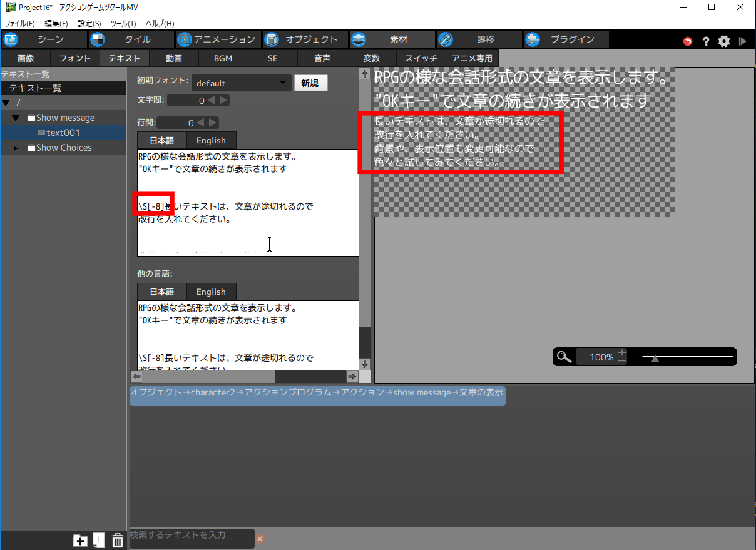The image size is (756, 550).
Task: Select the English language tab in top editor
Action: (x=211, y=141)
